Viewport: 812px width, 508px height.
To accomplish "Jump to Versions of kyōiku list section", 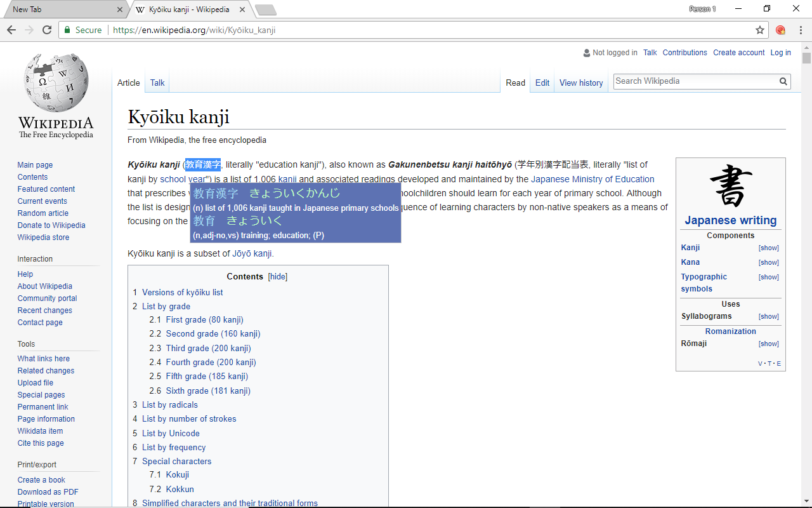I will 182,292.
